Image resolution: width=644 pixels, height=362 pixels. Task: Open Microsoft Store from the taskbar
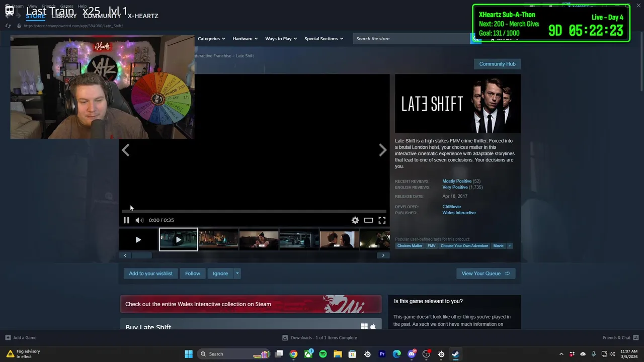point(353,354)
